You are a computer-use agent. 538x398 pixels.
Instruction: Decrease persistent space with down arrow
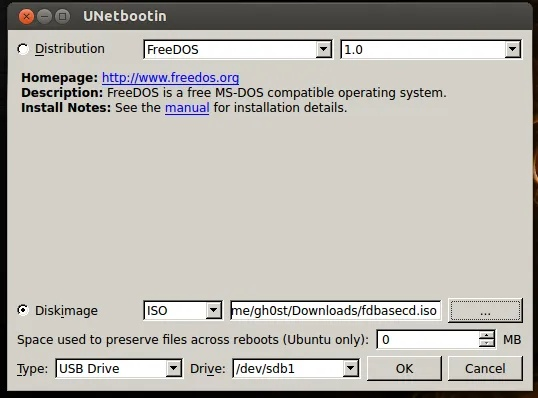click(487, 343)
